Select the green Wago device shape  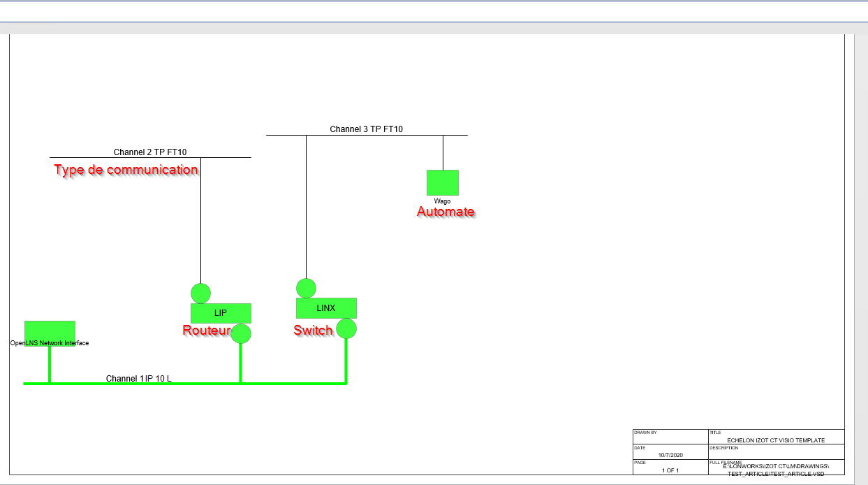442,182
